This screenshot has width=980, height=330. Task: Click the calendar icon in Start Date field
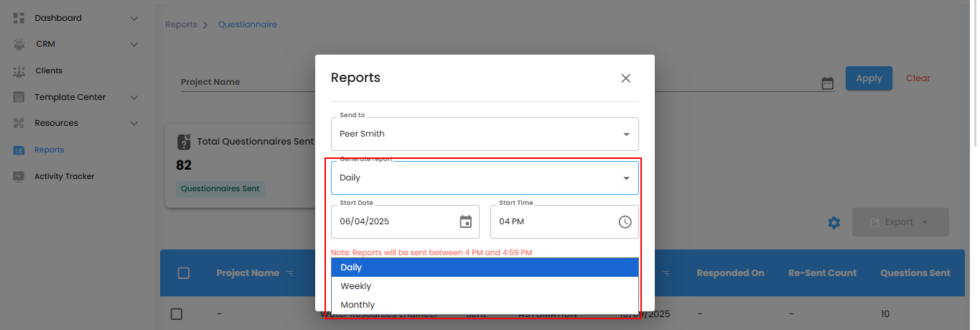[465, 221]
